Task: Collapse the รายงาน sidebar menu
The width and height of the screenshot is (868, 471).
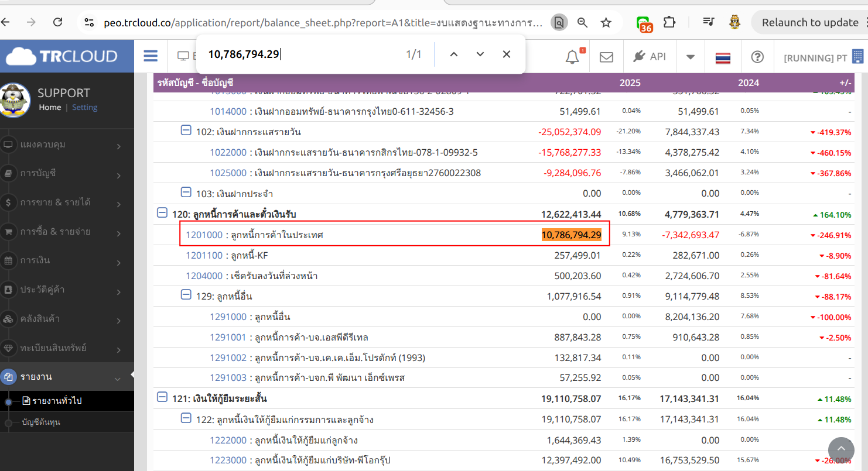Action: 67,377
